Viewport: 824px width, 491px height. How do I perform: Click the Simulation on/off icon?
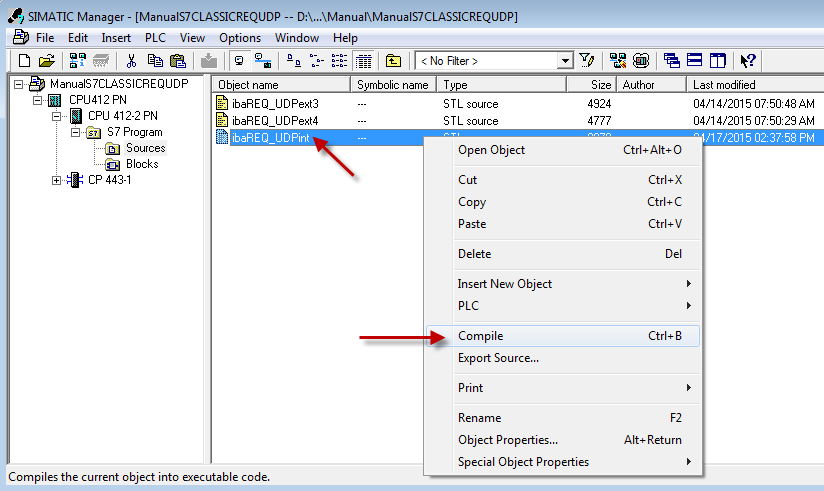point(641,61)
